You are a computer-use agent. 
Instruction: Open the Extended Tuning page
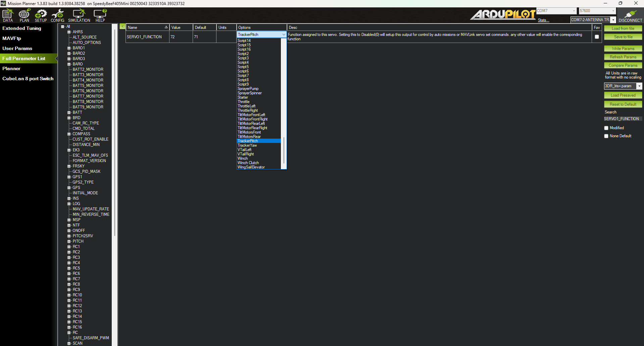(x=22, y=28)
